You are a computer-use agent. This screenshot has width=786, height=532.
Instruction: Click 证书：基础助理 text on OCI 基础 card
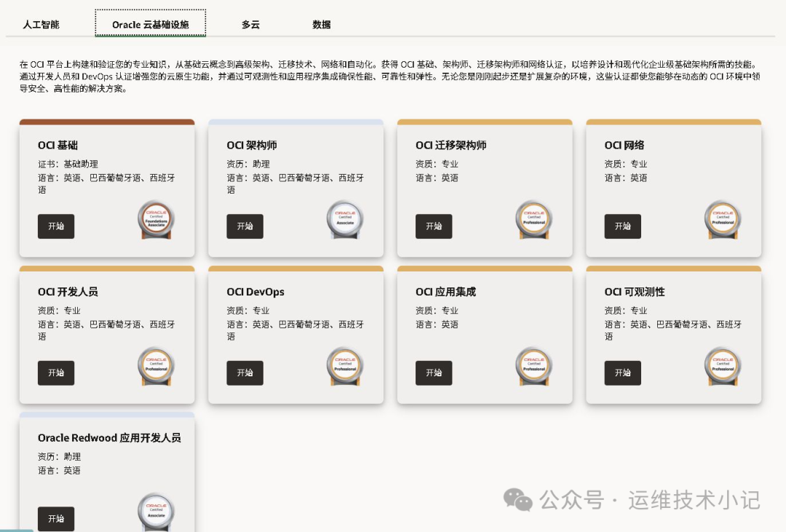pyautogui.click(x=68, y=164)
